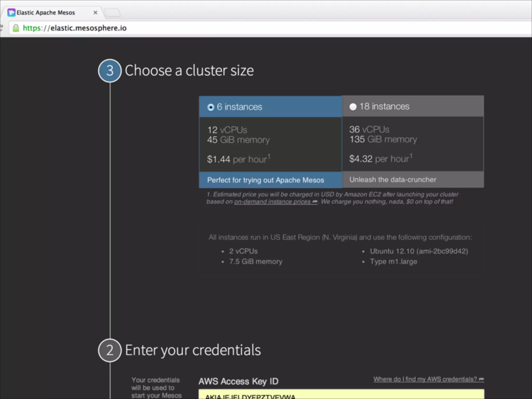Click the step 2 circle icon
This screenshot has width=532, height=399.
[x=110, y=350]
